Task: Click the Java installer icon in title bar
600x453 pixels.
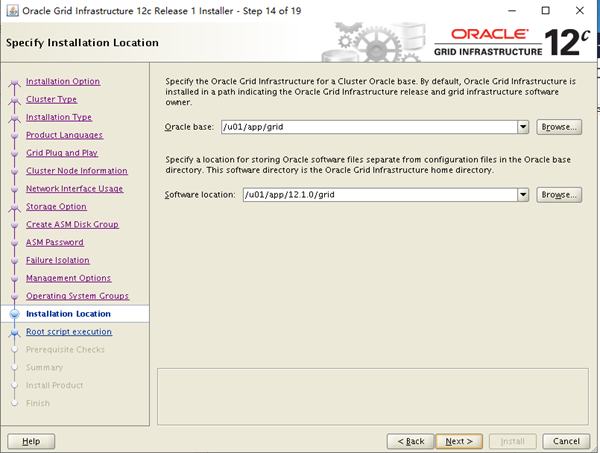Action: [12, 11]
